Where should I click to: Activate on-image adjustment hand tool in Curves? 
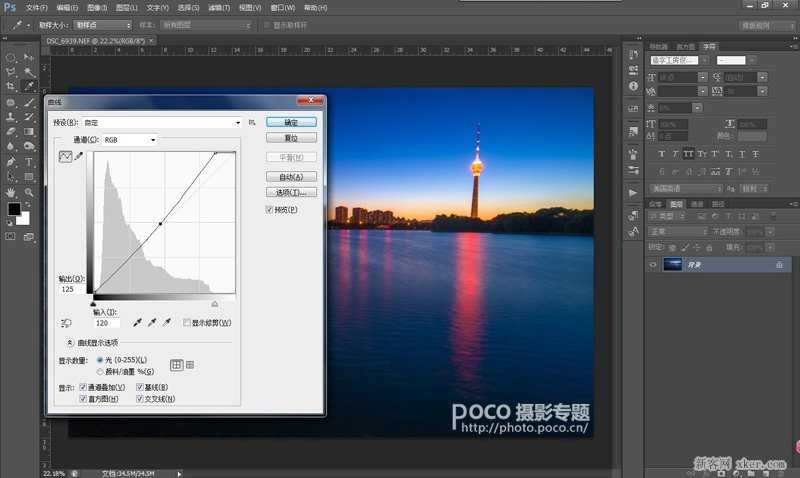point(66,323)
